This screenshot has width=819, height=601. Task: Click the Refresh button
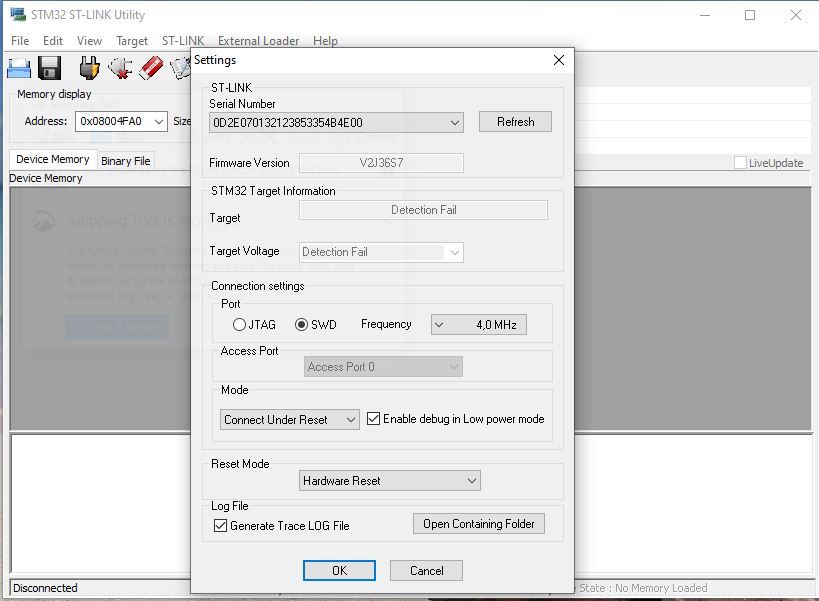pyautogui.click(x=515, y=122)
